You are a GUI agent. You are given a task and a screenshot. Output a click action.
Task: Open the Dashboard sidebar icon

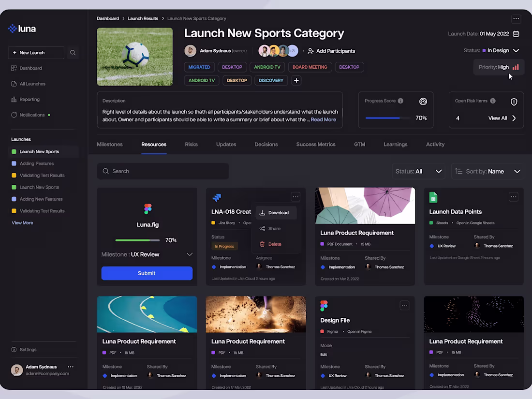14,68
